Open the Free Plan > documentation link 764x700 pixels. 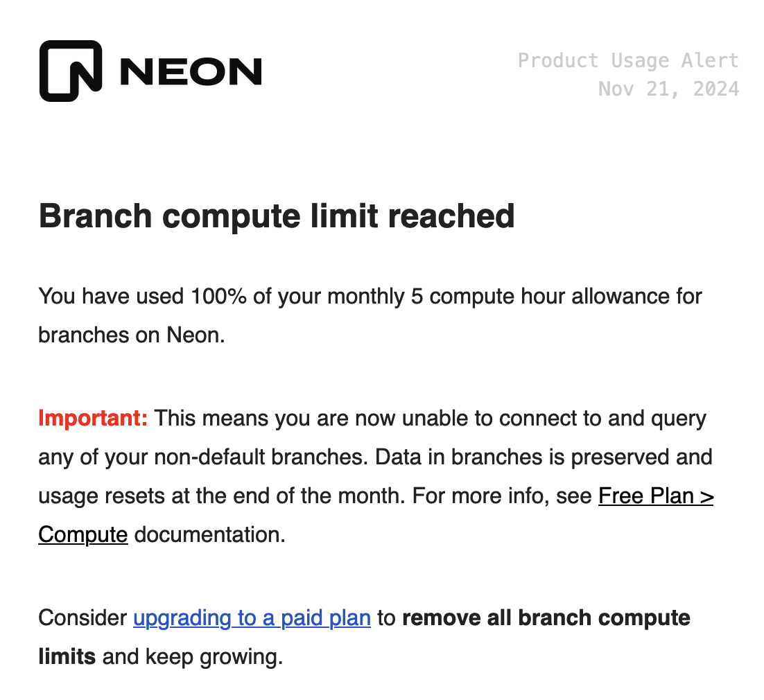[x=656, y=496]
